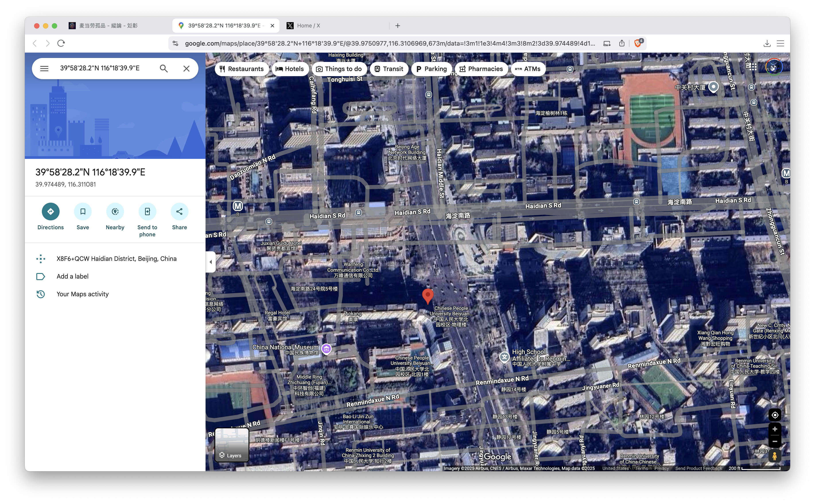Open Your Maps activity

tap(82, 294)
